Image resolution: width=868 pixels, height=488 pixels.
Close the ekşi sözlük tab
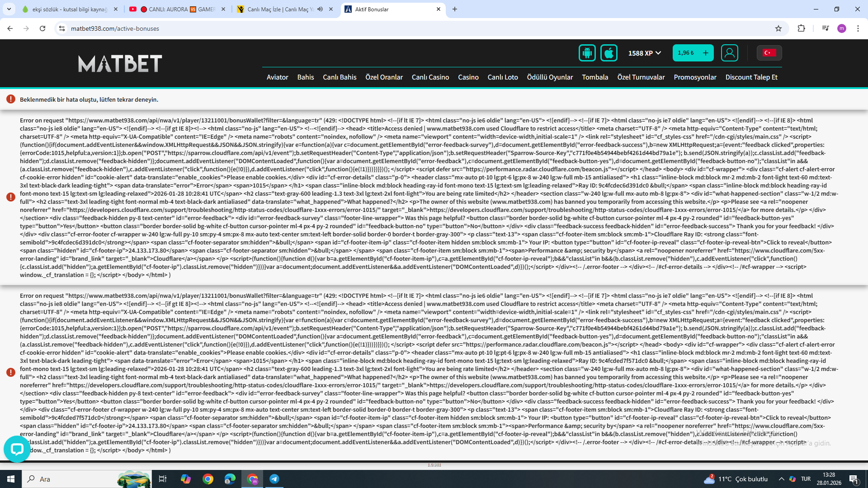[116, 9]
